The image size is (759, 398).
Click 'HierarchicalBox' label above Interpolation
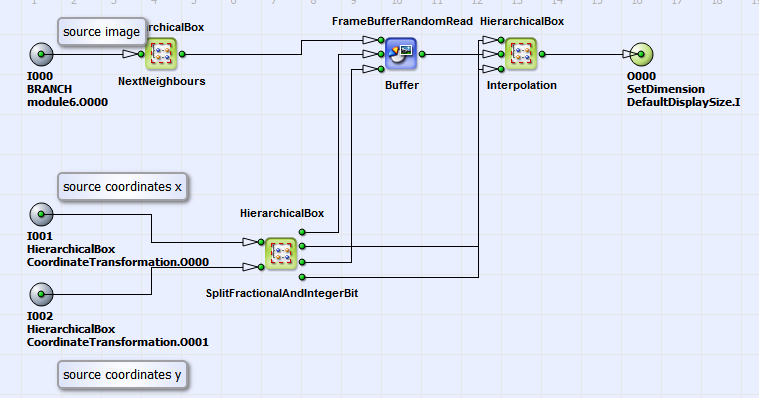[522, 21]
